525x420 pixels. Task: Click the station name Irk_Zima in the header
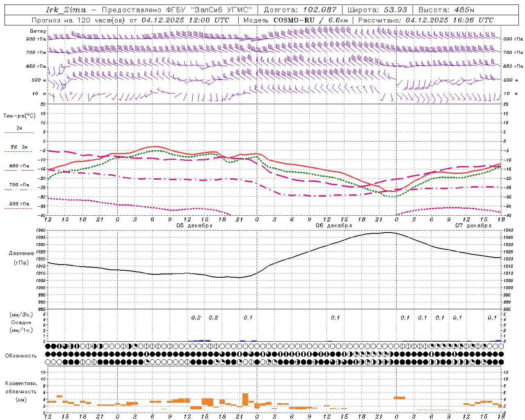pyautogui.click(x=66, y=10)
